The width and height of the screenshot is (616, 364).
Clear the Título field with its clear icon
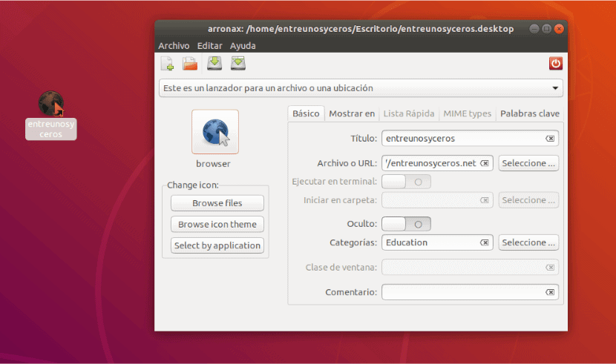[x=550, y=139]
